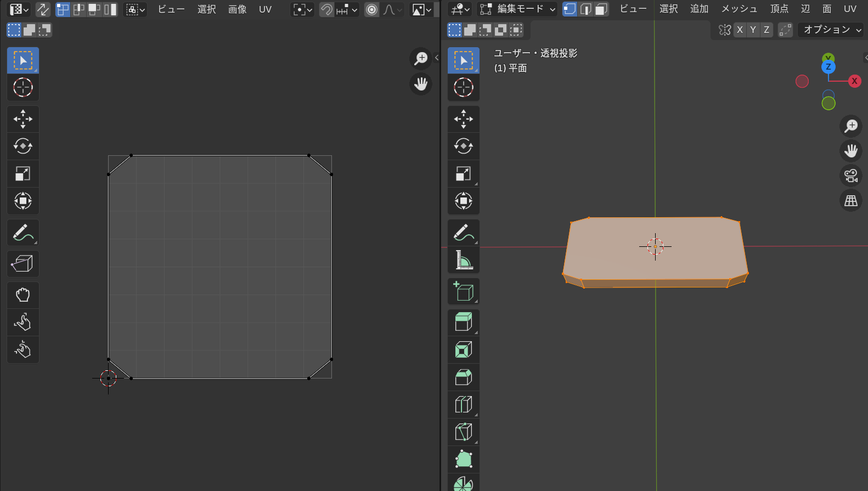Open image browse dropdown in UV editor
Viewport: 868px width, 491px height.
[x=421, y=9]
